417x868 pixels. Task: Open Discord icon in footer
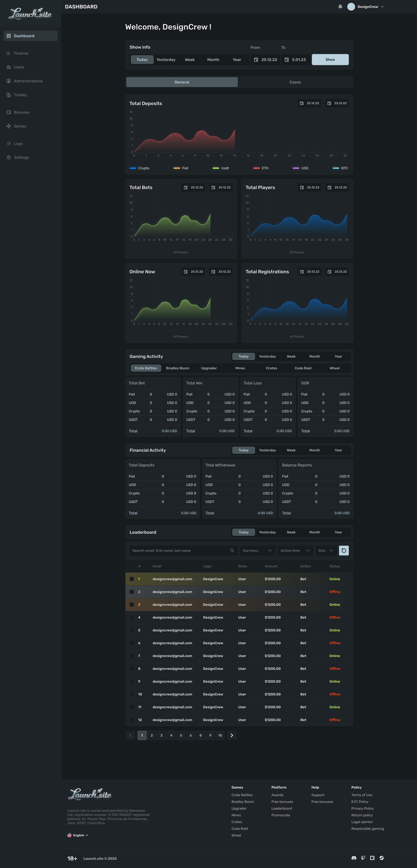pos(354,858)
